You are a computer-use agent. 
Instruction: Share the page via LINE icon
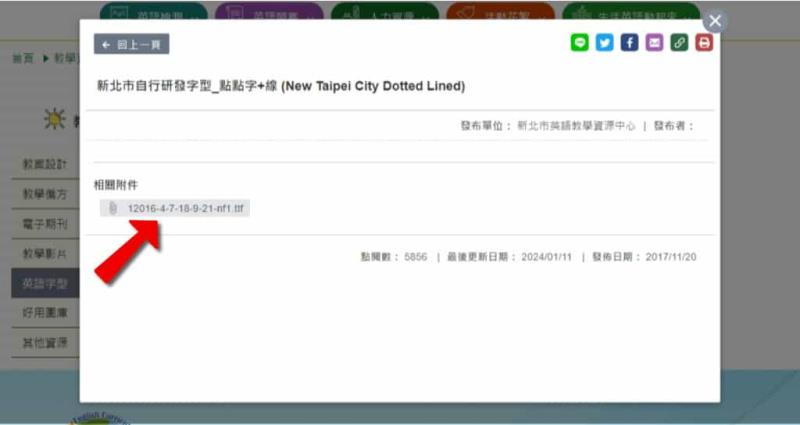click(x=580, y=43)
